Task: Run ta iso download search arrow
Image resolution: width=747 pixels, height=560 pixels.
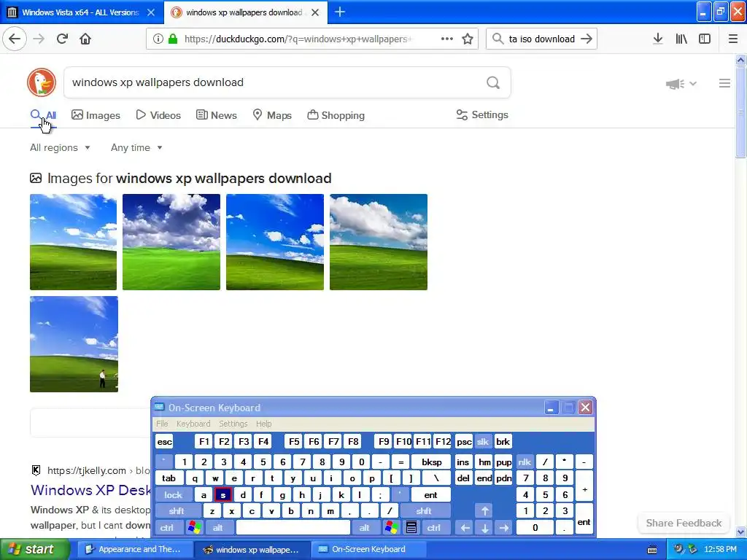Action: [587, 39]
